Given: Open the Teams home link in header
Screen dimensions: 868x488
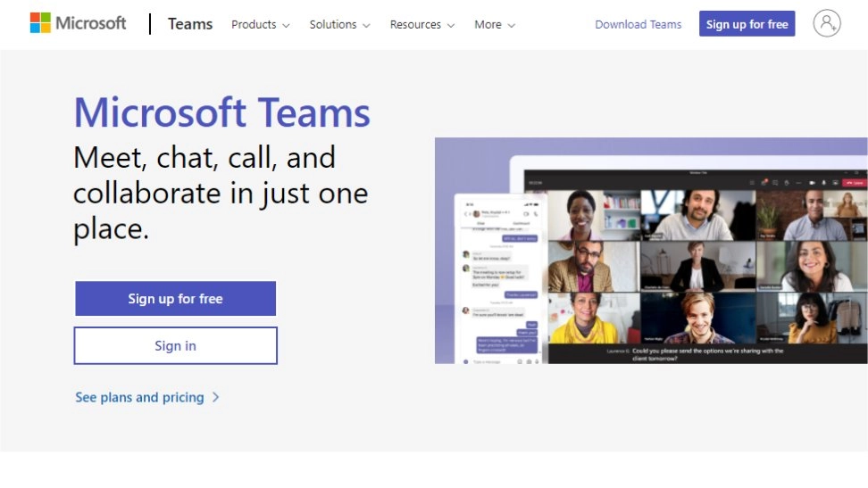Looking at the screenshot, I should (190, 24).
